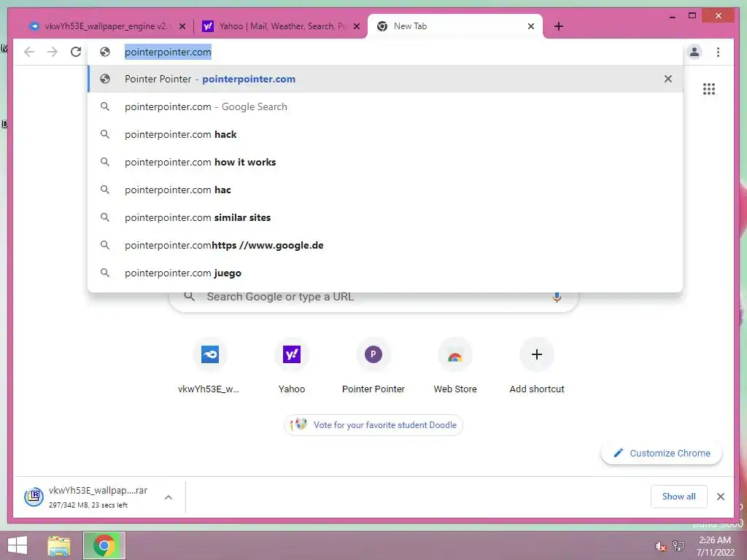
Task: Open Chrome three-dot menu
Action: pos(718,52)
